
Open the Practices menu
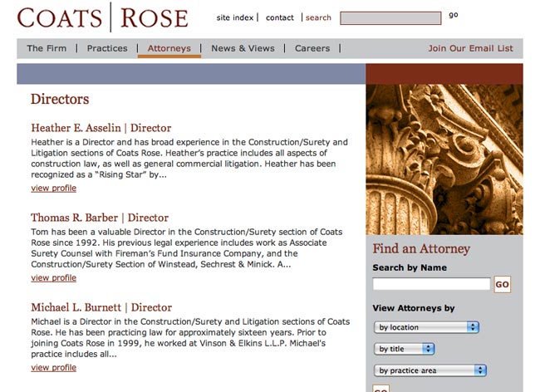click(107, 48)
